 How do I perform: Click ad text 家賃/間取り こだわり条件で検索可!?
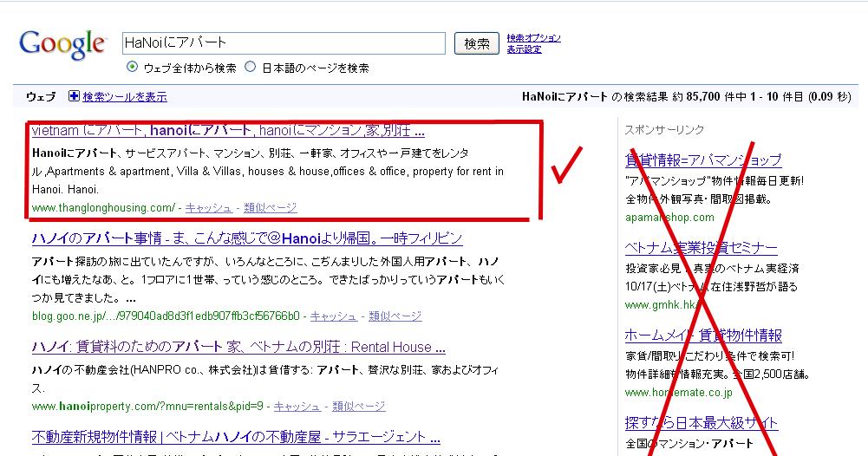(710, 355)
